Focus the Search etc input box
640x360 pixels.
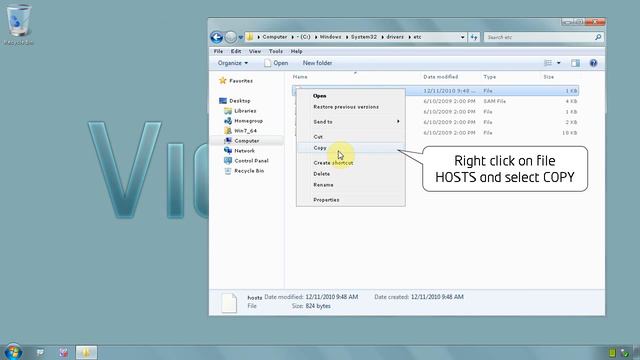click(x=539, y=37)
